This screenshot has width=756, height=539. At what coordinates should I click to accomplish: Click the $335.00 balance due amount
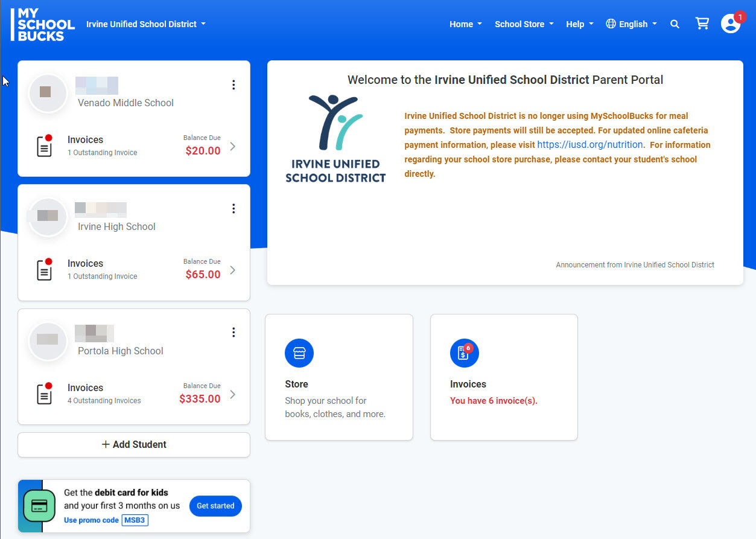point(200,399)
